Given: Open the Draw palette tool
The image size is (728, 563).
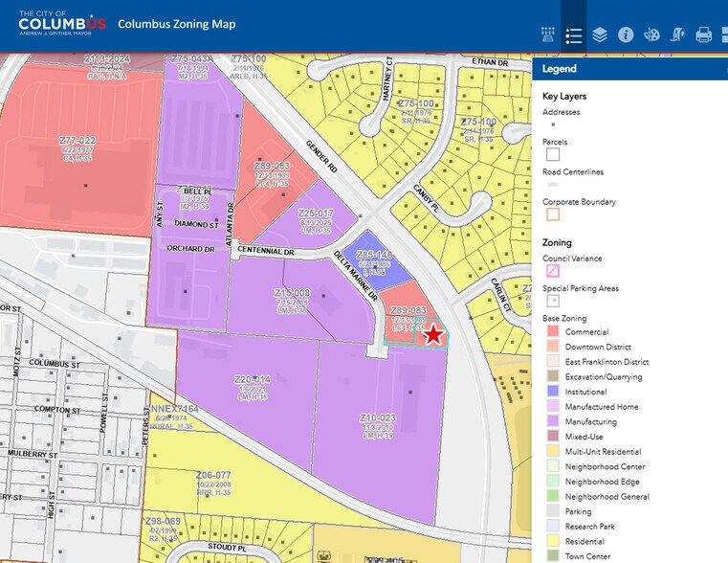Looking at the screenshot, I should [x=651, y=35].
